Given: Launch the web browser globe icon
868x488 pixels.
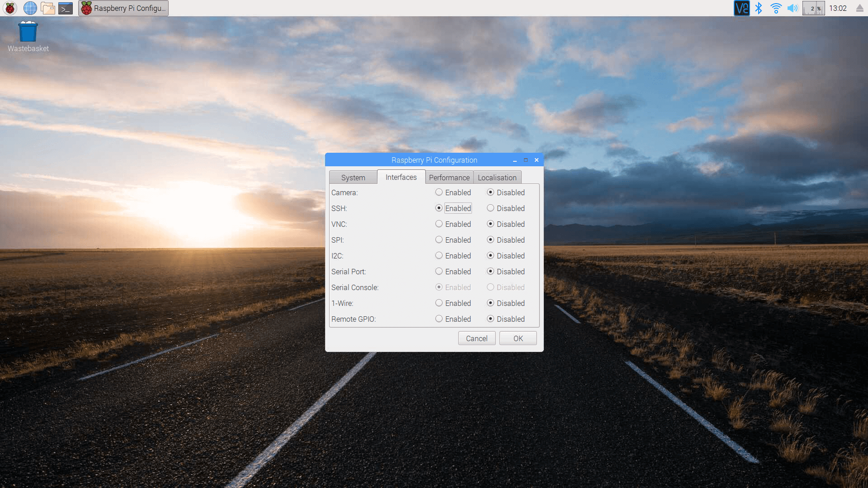Looking at the screenshot, I should point(30,8).
